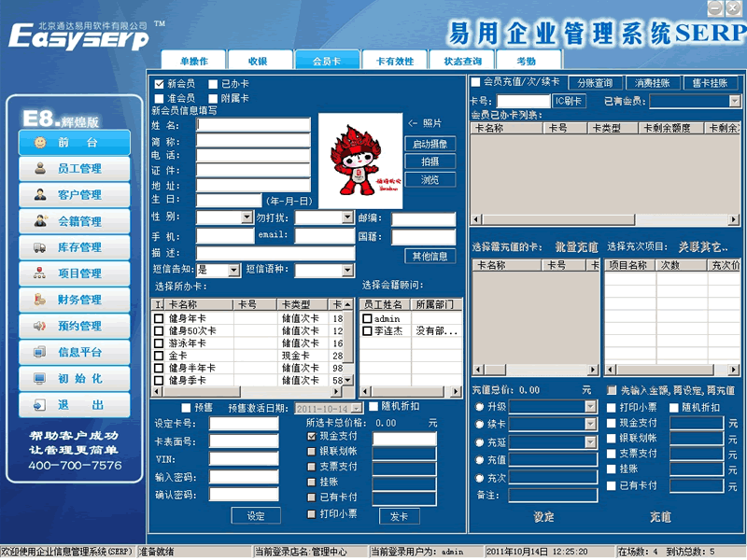Open the 预售激活日期 date dropdown
This screenshot has height=560, width=747.
click(357, 409)
